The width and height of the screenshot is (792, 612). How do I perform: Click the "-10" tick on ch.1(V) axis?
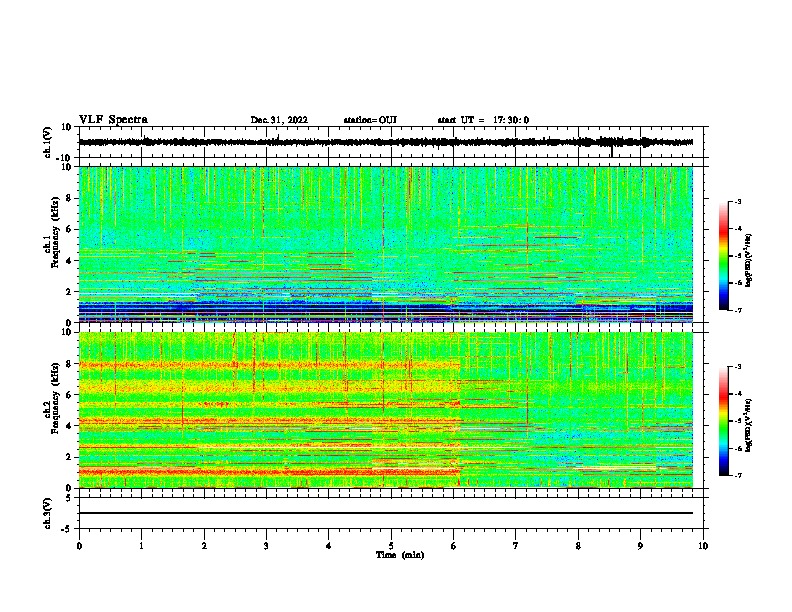click(x=65, y=158)
